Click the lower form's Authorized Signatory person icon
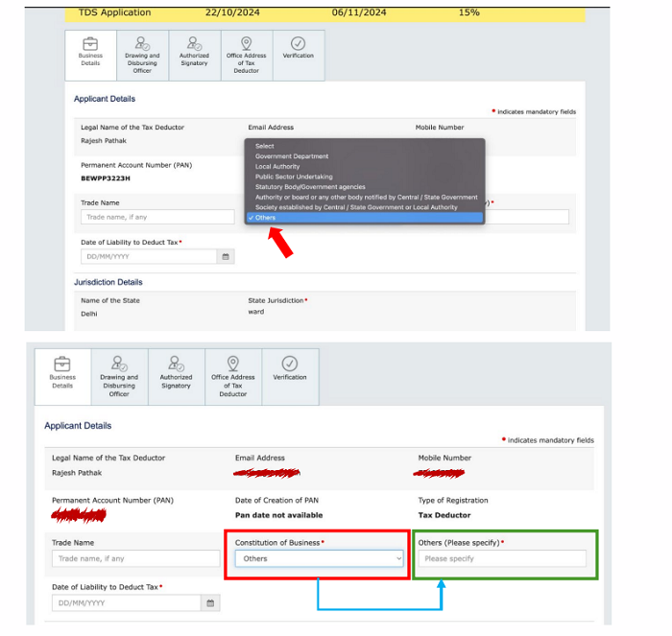Image resolution: width=672 pixels, height=636 pixels. point(176,364)
